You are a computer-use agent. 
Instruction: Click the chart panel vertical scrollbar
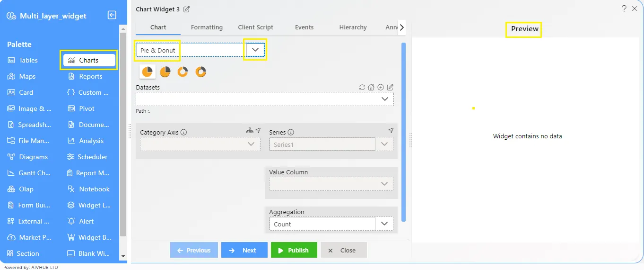point(403,132)
